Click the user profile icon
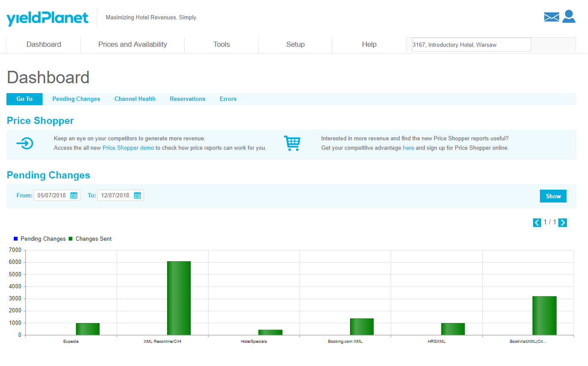588x366 pixels. tap(569, 16)
